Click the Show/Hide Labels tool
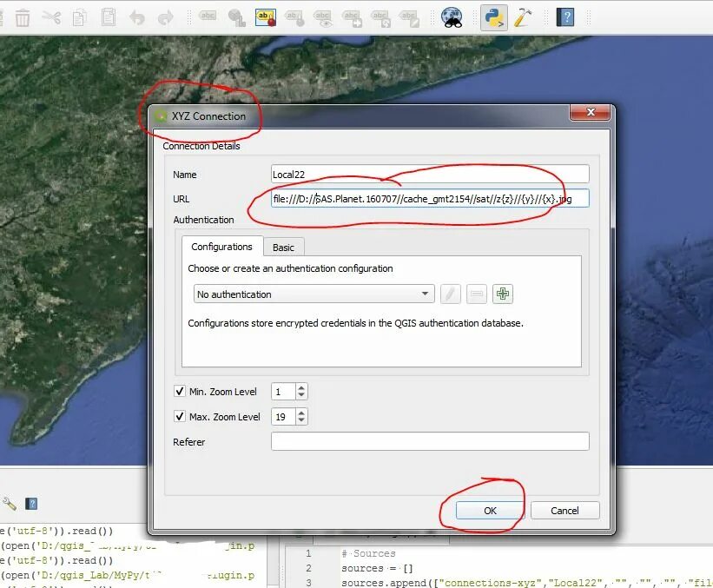713x588 pixels. (x=323, y=16)
